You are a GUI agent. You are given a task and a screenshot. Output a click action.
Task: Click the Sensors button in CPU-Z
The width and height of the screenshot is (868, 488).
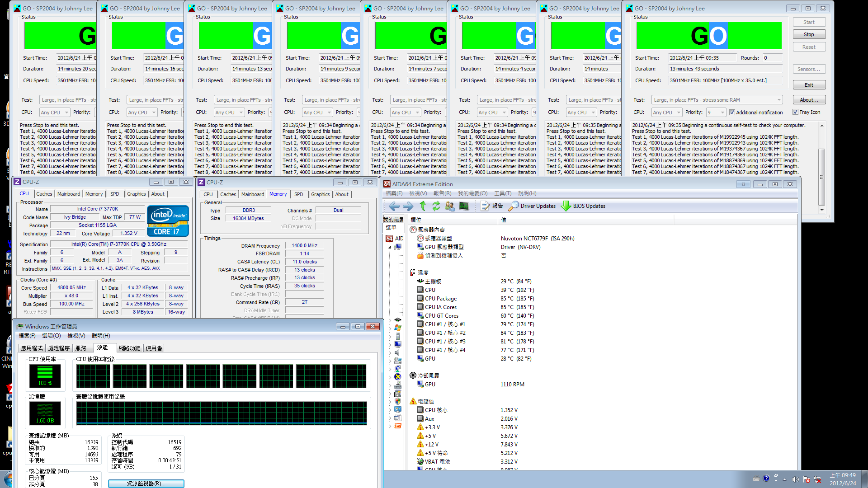808,69
